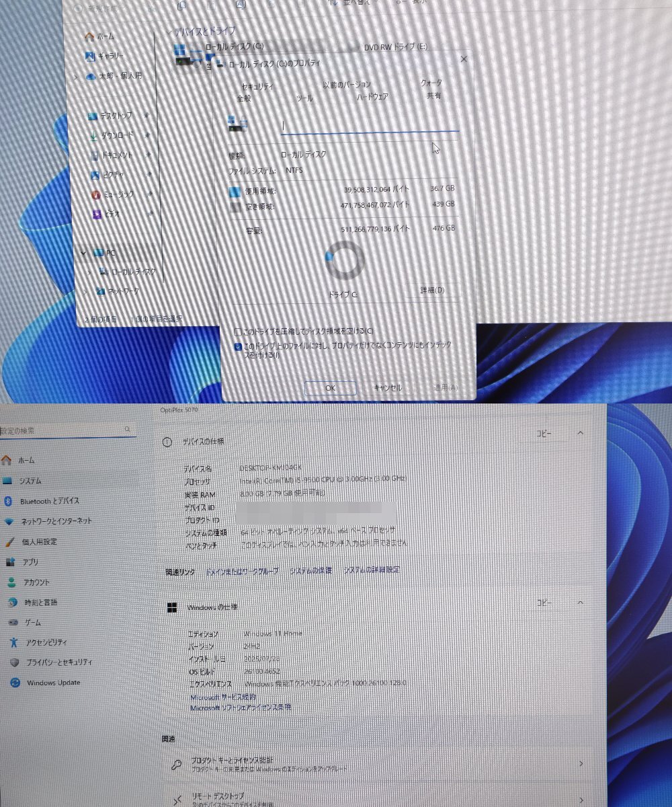Open アカウント in Settings sidebar

tap(28, 582)
